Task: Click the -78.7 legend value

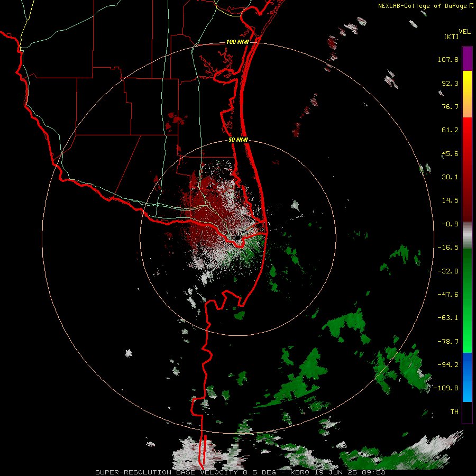Action: 448,342
